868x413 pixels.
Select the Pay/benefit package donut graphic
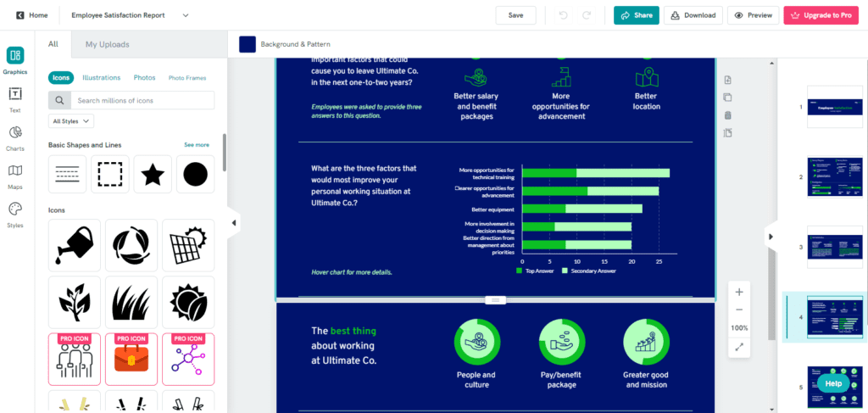562,342
